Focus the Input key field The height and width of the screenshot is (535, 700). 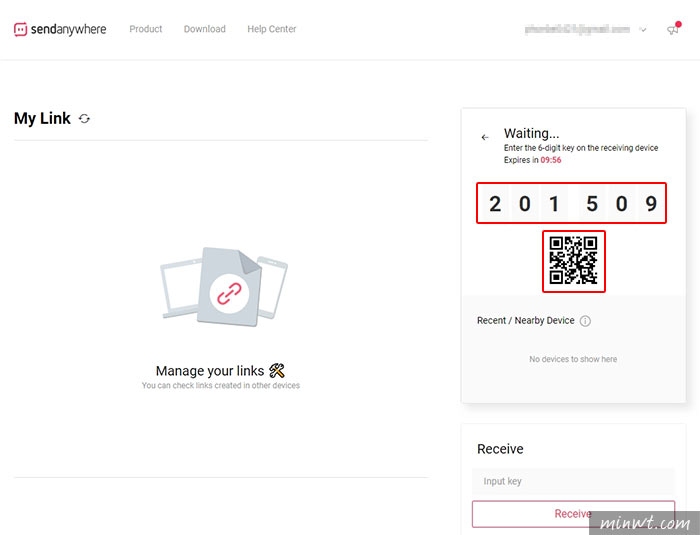[573, 481]
